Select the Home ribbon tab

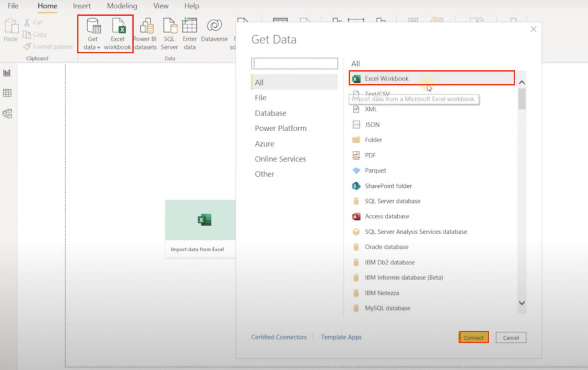(x=47, y=6)
